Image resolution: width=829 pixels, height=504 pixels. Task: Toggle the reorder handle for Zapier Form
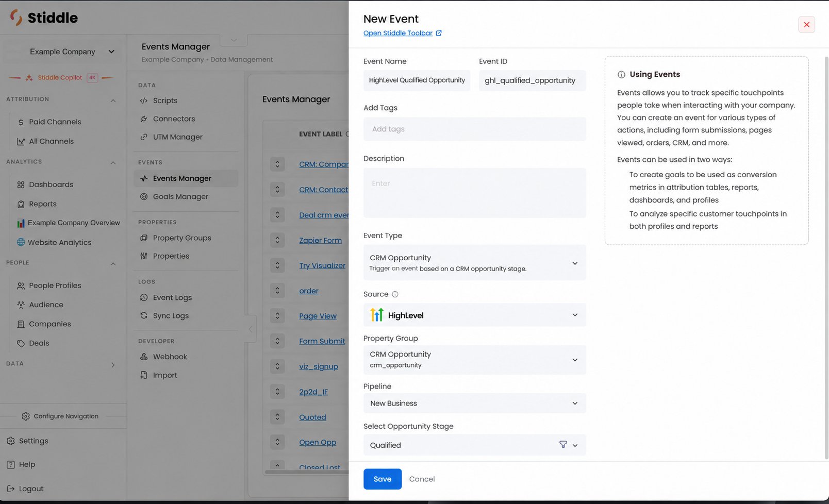click(x=277, y=240)
